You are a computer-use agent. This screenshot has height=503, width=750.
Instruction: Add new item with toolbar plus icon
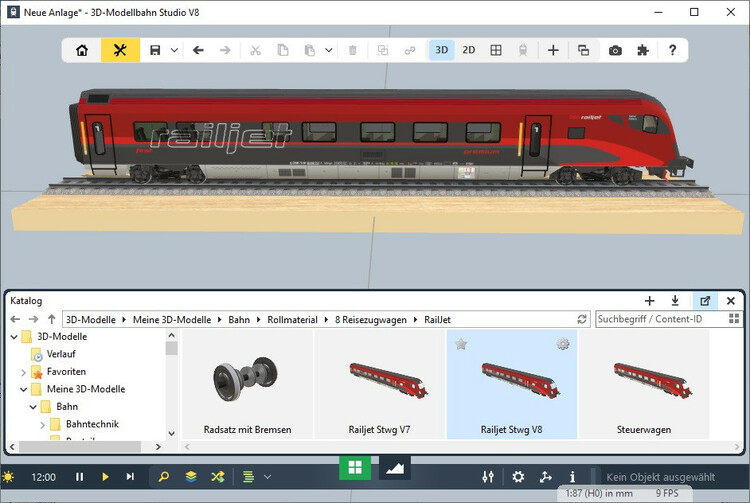click(553, 50)
